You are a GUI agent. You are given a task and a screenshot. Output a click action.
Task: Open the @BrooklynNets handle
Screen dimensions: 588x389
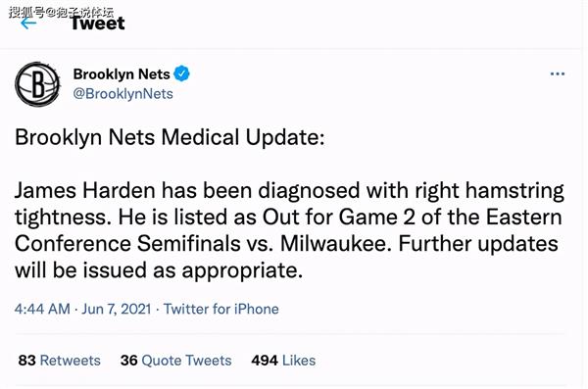123,93
